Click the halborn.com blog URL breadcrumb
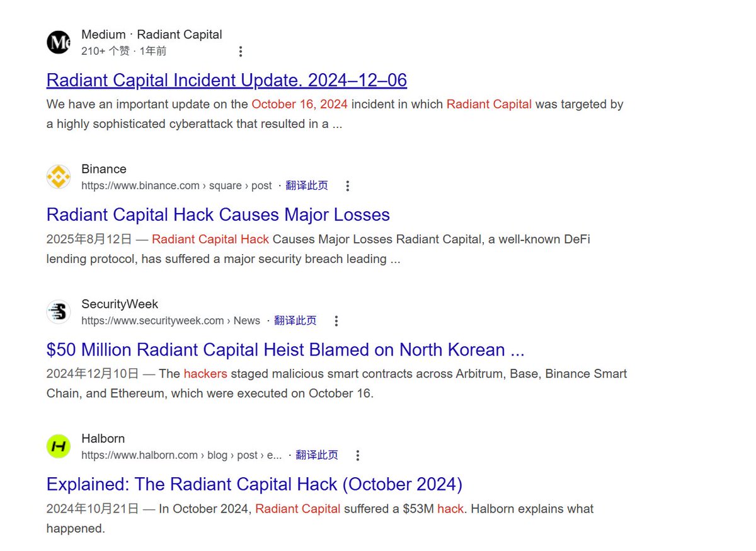 click(x=181, y=455)
